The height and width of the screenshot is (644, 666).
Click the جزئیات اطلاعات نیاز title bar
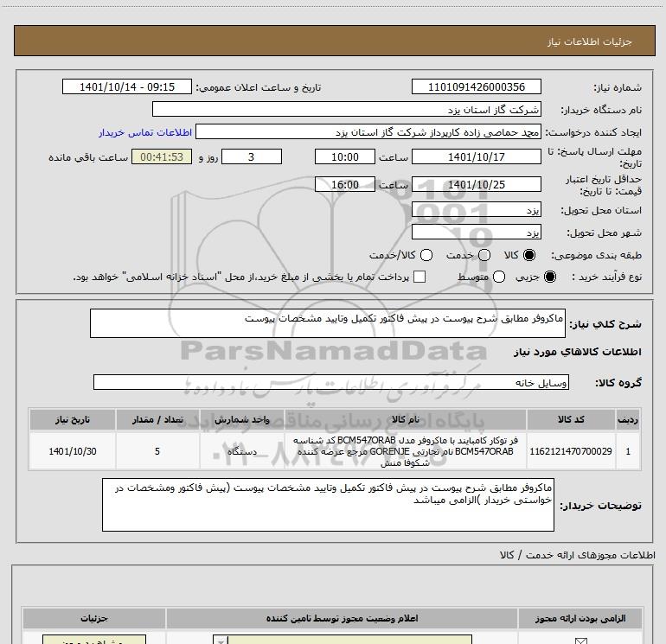(335, 41)
